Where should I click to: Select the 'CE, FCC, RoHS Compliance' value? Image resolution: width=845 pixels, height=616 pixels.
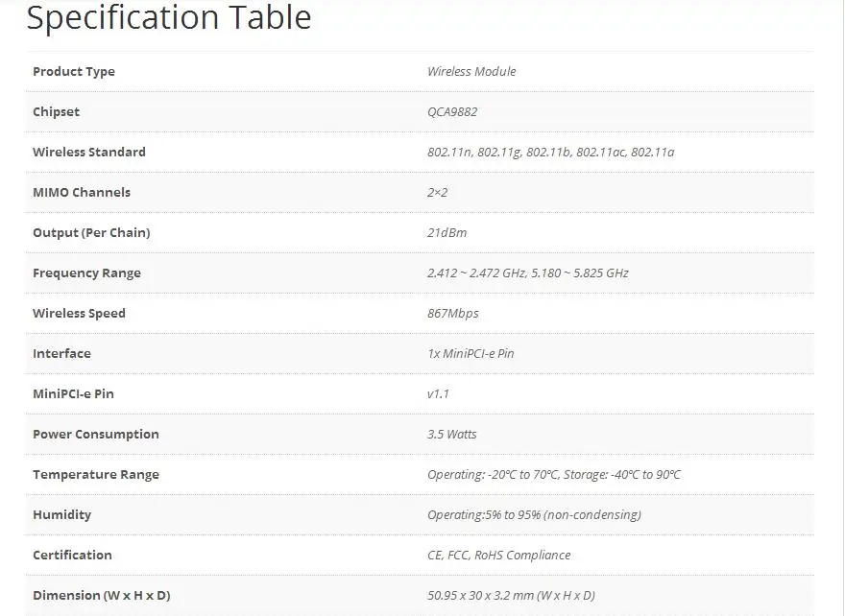click(498, 556)
